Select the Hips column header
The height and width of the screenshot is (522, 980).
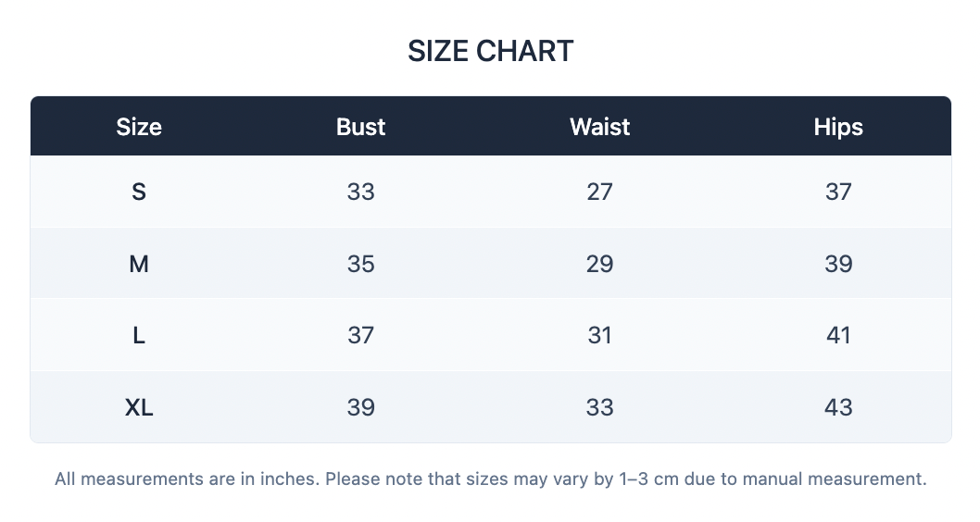[838, 127]
